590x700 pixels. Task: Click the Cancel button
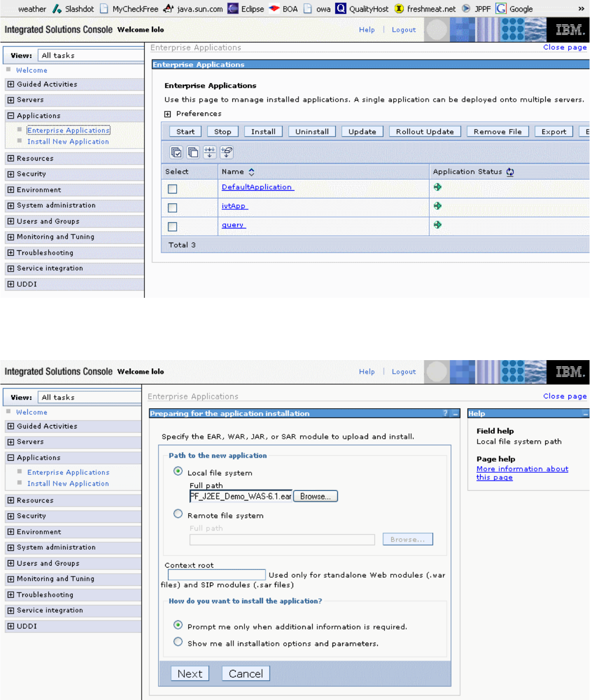(246, 674)
